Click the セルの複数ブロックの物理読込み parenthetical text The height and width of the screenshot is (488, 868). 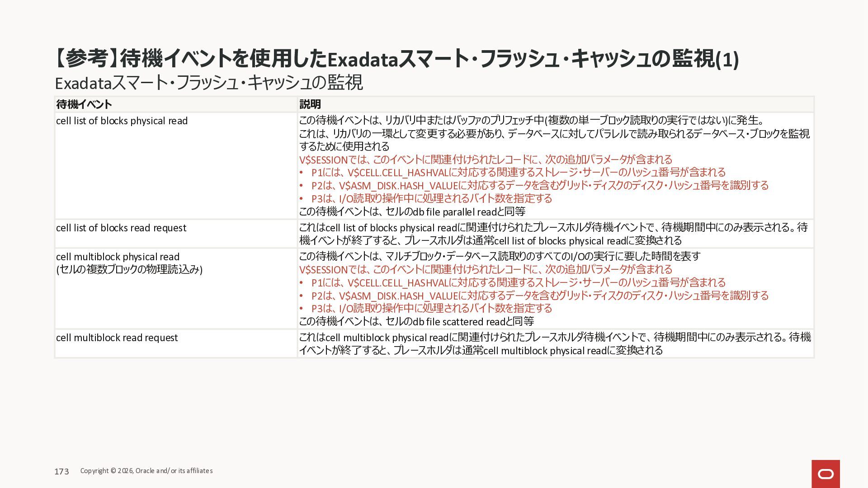point(129,270)
